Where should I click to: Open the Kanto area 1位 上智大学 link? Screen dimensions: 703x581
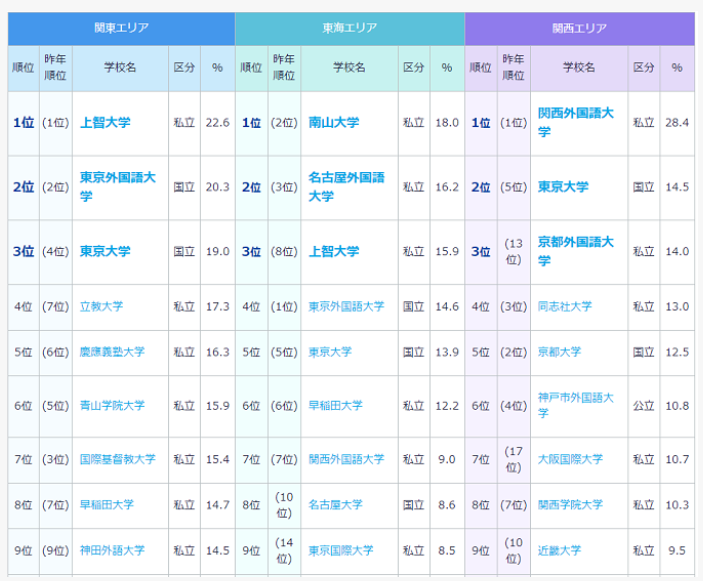105,122
